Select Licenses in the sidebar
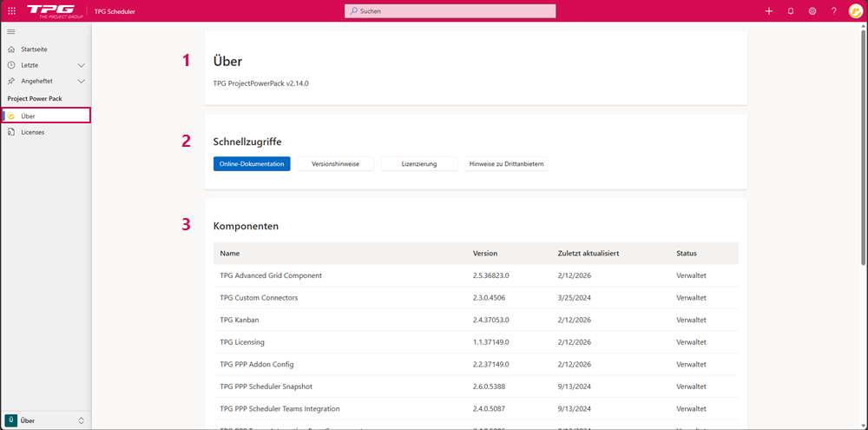868x430 pixels. [33, 132]
